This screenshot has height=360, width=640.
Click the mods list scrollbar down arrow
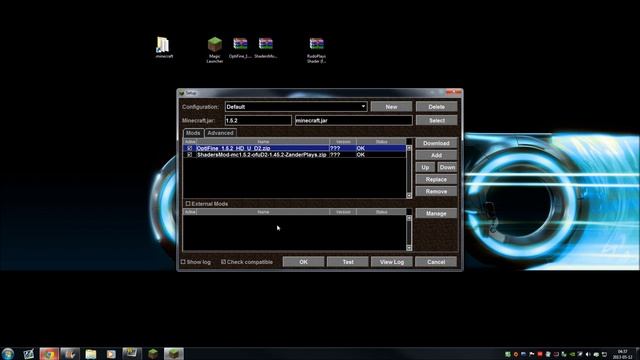409,196
